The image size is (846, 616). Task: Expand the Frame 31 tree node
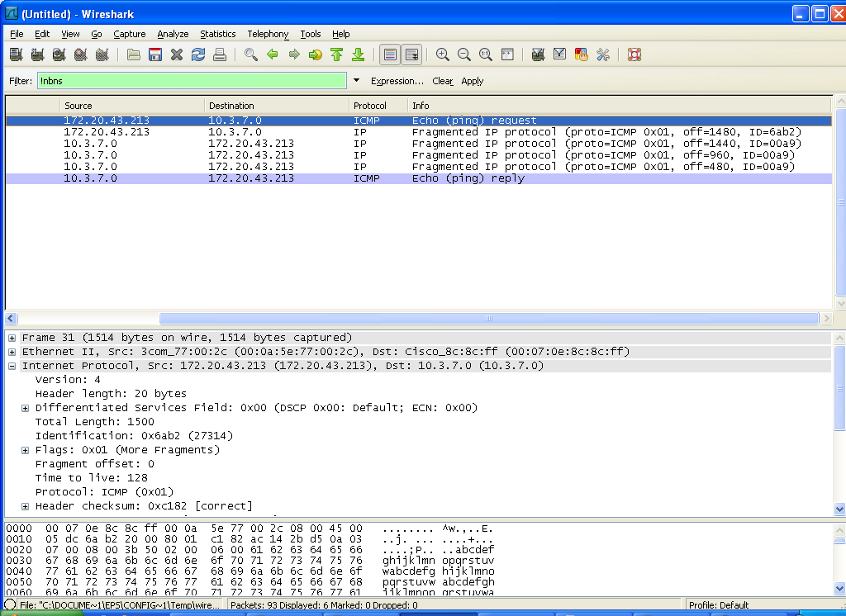click(x=12, y=339)
